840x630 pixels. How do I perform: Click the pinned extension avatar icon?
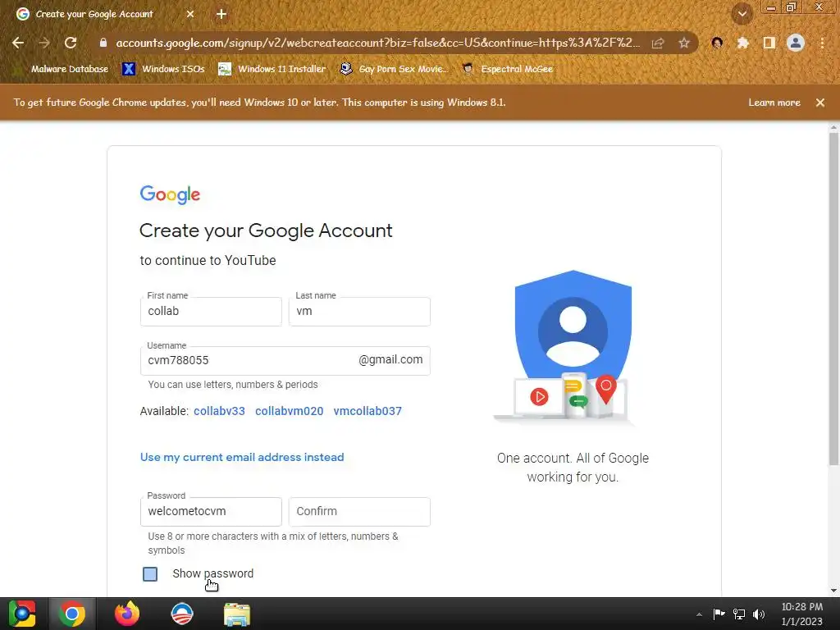[717, 43]
